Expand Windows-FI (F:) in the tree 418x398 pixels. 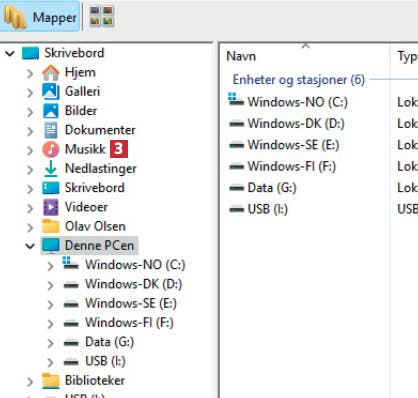pyautogui.click(x=50, y=324)
